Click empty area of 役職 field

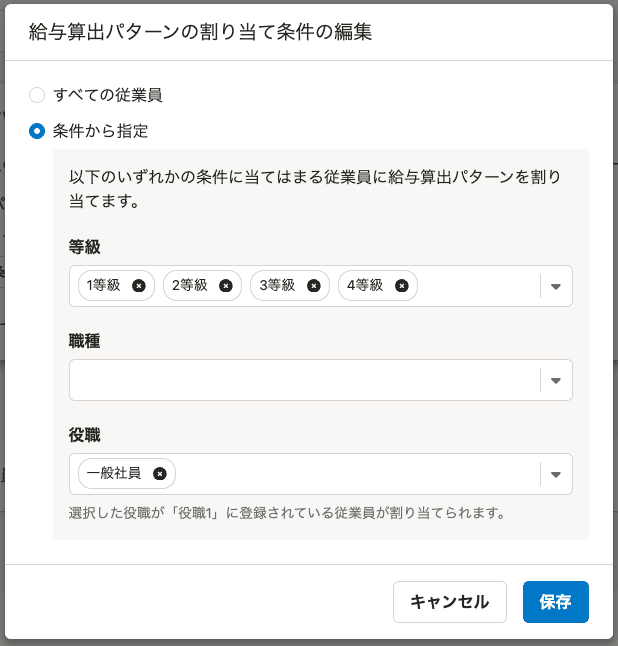(350, 474)
